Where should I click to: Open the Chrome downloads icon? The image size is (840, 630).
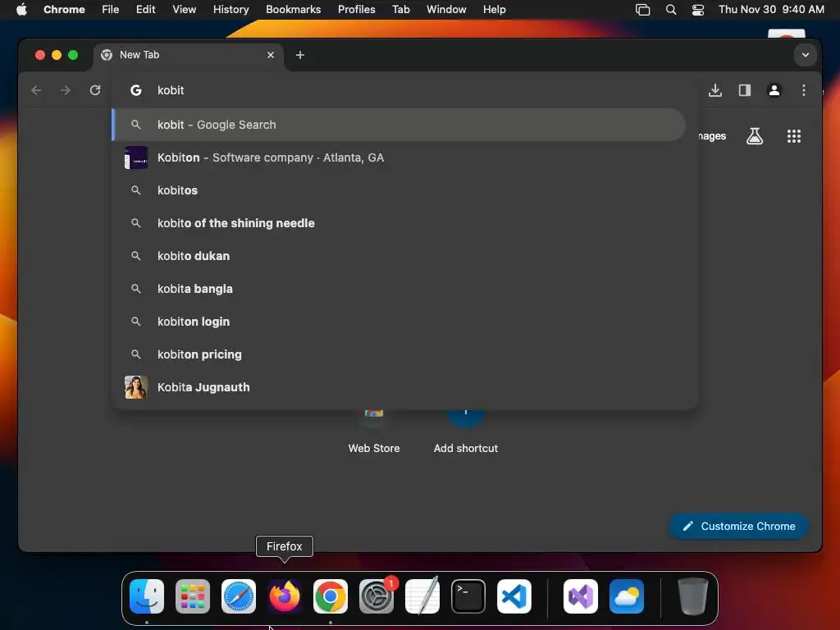[714, 90]
